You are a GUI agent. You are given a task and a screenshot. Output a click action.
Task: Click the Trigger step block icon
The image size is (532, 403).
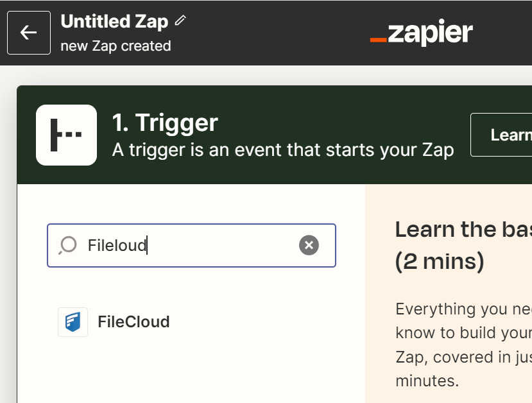[x=66, y=135]
